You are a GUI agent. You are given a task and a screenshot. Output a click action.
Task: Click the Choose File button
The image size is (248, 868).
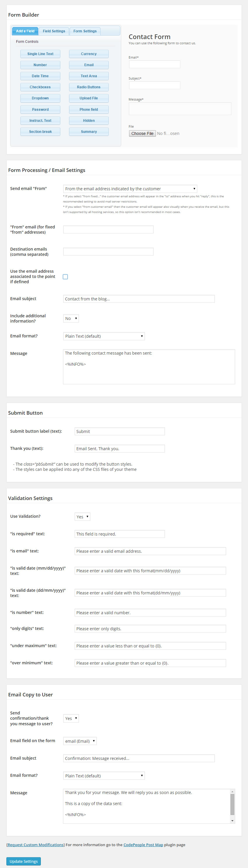click(x=142, y=133)
